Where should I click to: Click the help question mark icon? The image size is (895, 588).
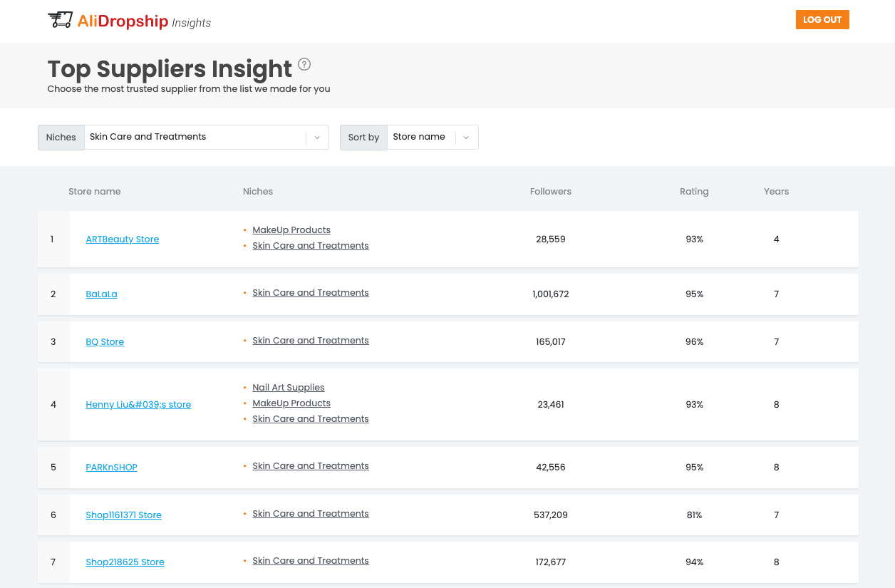[x=304, y=65]
